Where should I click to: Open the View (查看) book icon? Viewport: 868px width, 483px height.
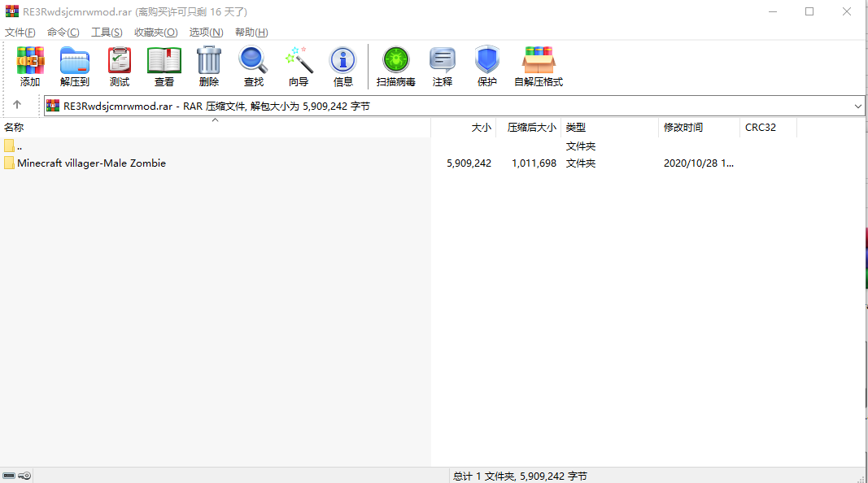[x=164, y=60]
